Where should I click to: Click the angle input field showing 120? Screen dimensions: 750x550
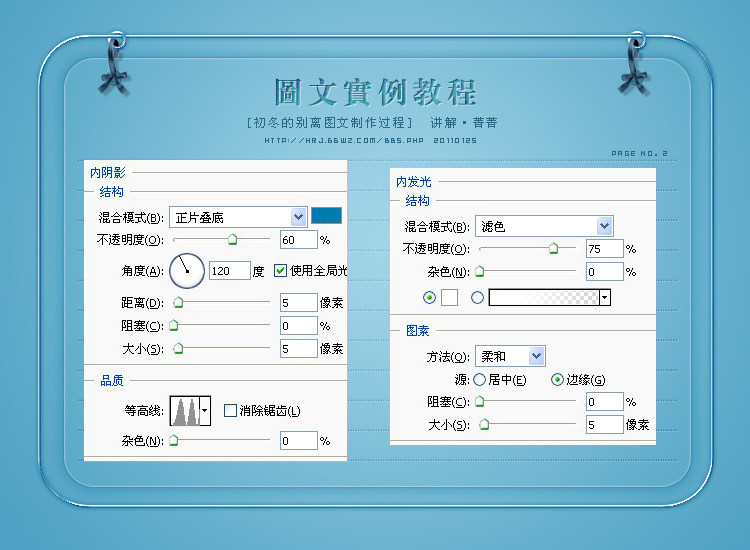point(230,271)
